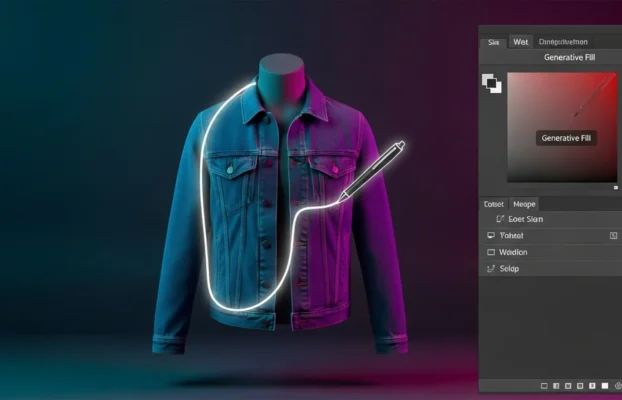Click the boxed icon at the end of the Tohcat row
622x400 pixels.
(x=614, y=236)
